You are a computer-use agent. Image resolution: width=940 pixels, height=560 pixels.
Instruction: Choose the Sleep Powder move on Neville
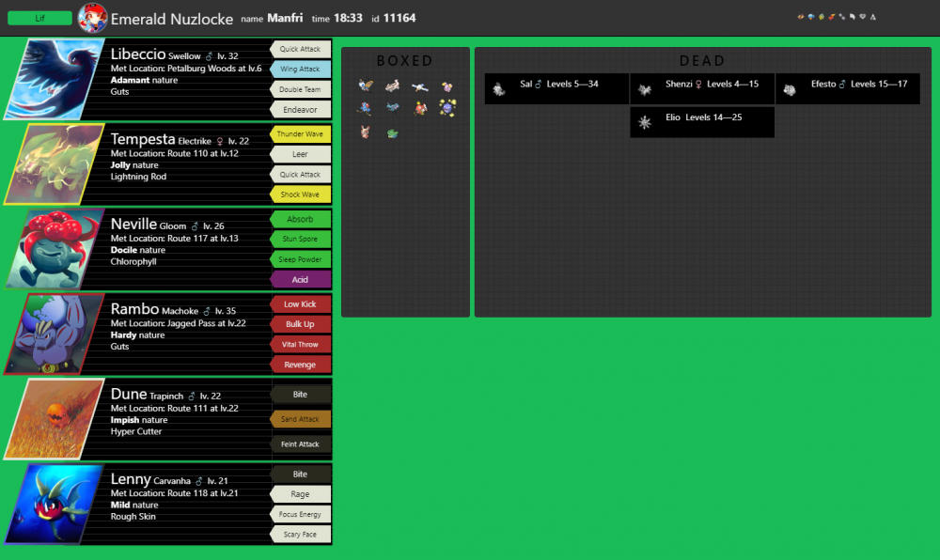300,259
